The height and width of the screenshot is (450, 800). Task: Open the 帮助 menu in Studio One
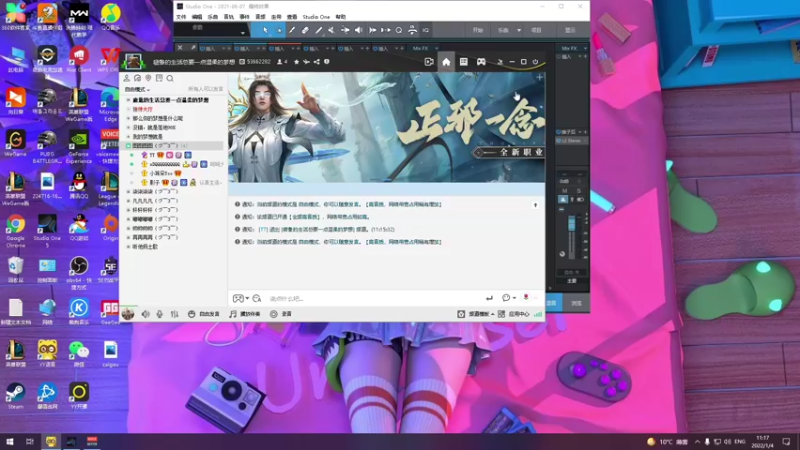[340, 17]
